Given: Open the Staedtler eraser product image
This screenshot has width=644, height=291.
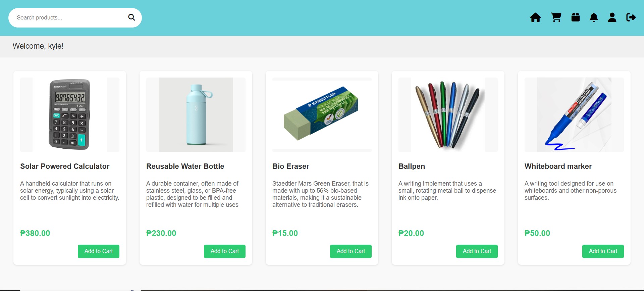Looking at the screenshot, I should [322, 115].
